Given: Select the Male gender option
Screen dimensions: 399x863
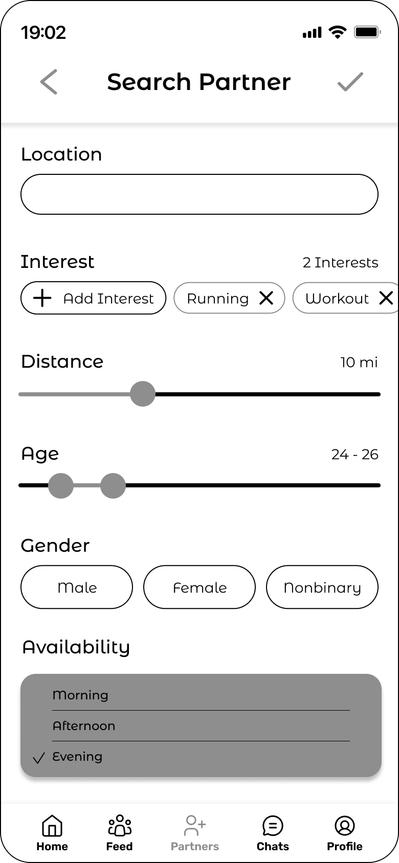Looking at the screenshot, I should click(x=77, y=587).
